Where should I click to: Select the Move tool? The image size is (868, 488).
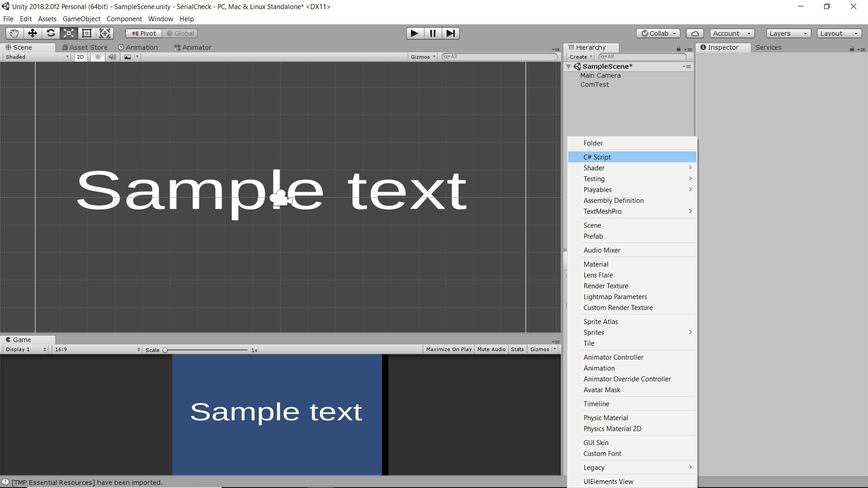point(33,33)
